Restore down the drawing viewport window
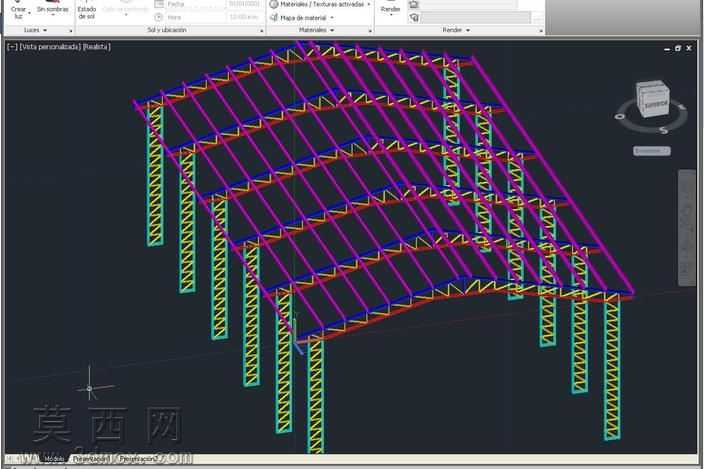 coord(678,48)
